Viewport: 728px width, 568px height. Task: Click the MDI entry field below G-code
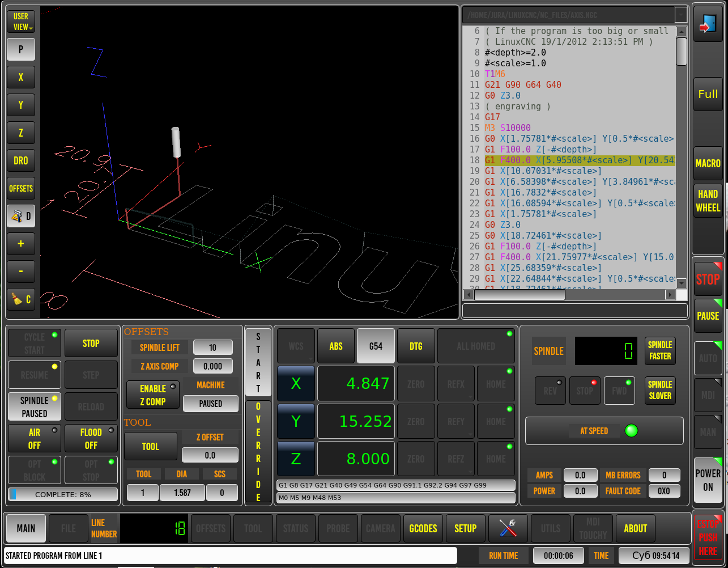pos(575,311)
